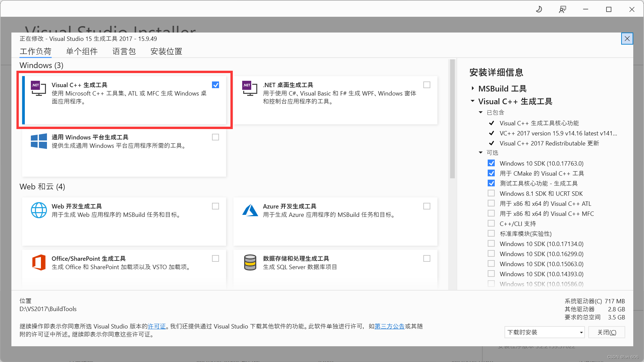This screenshot has width=644, height=362.
Task: Switch to the 工作负荷 tab
Action: pyautogui.click(x=36, y=51)
